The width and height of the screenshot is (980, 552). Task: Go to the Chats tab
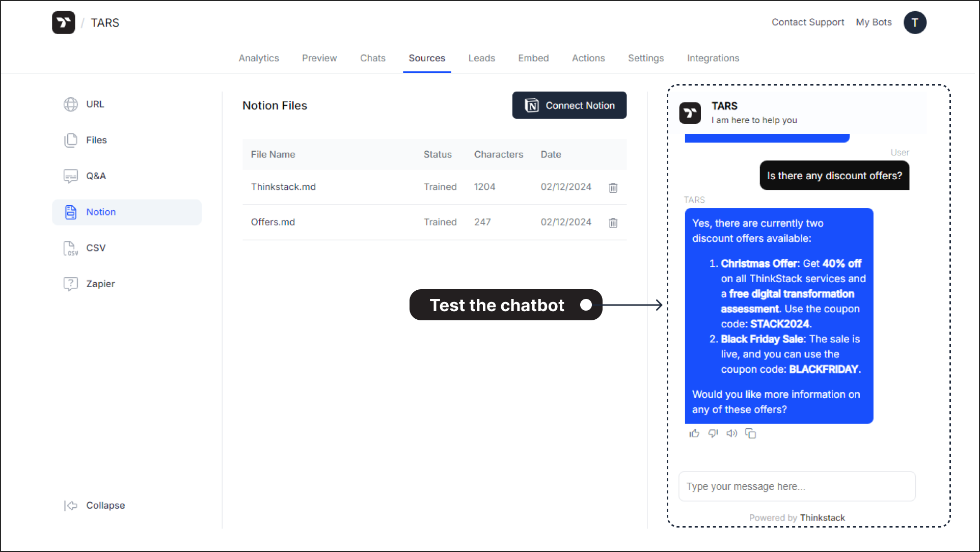click(373, 58)
